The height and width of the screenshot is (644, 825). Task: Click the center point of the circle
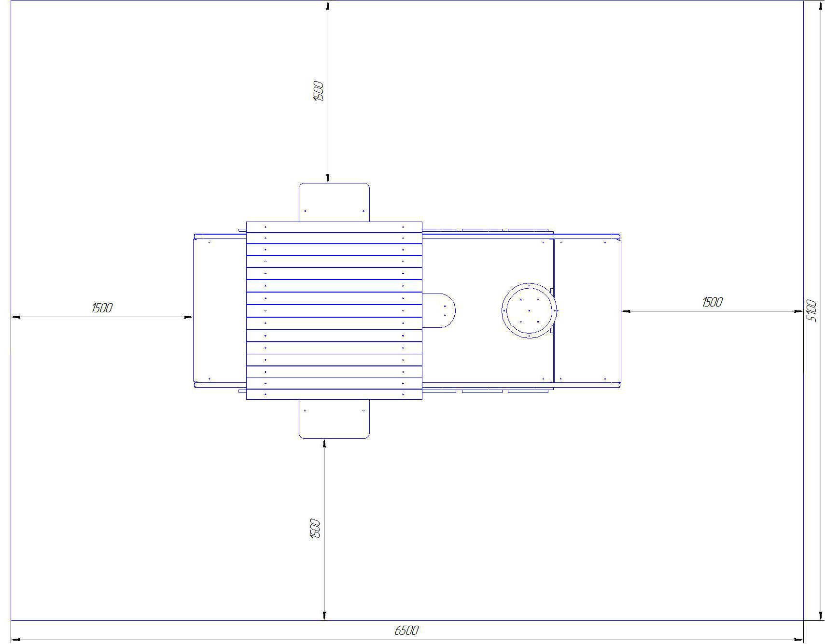529,310
